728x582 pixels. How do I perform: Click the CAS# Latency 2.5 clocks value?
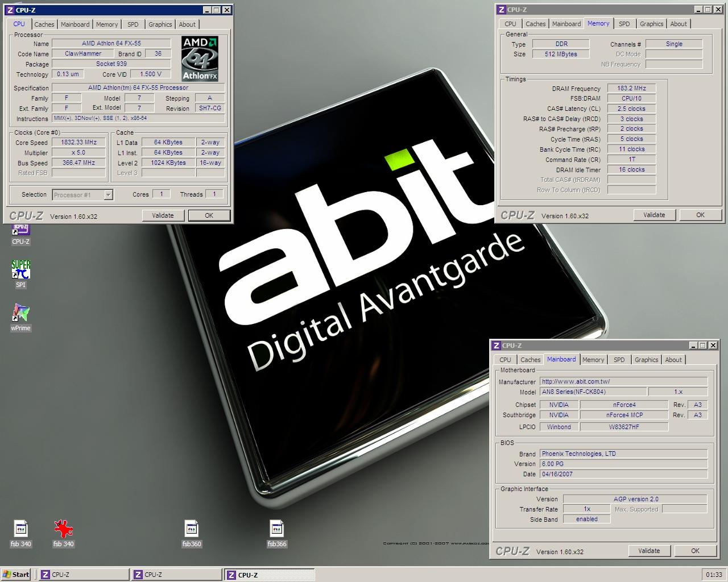pos(631,109)
